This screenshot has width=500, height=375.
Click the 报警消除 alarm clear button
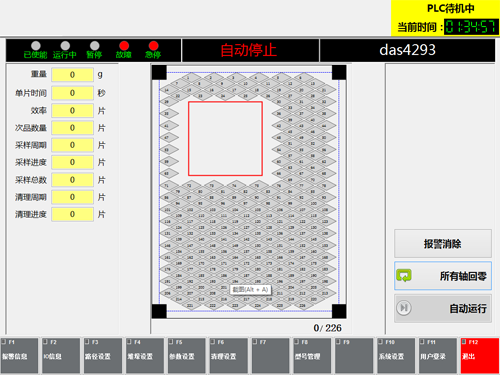[443, 244]
